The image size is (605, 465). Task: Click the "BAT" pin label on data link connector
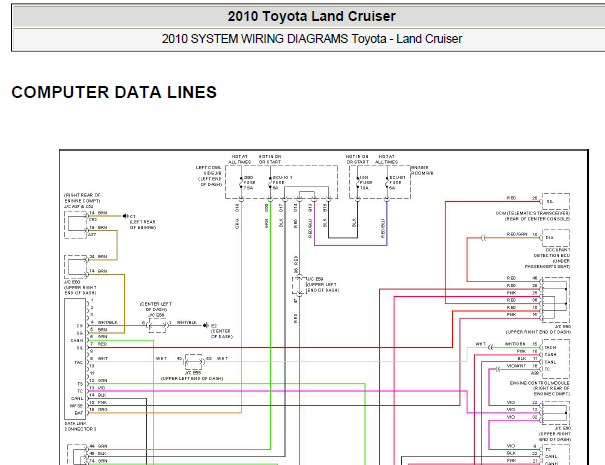(79, 413)
